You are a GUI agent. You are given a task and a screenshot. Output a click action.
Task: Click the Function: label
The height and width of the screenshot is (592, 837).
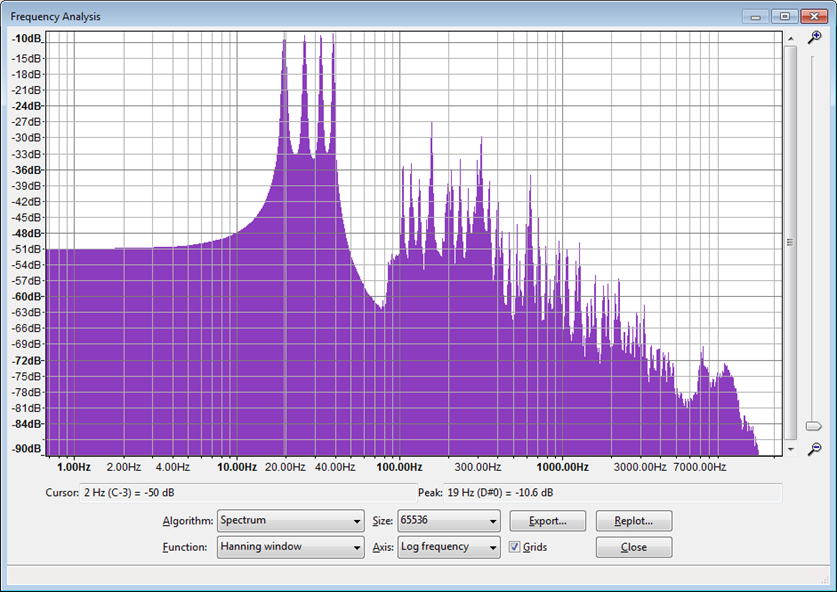coord(185,547)
